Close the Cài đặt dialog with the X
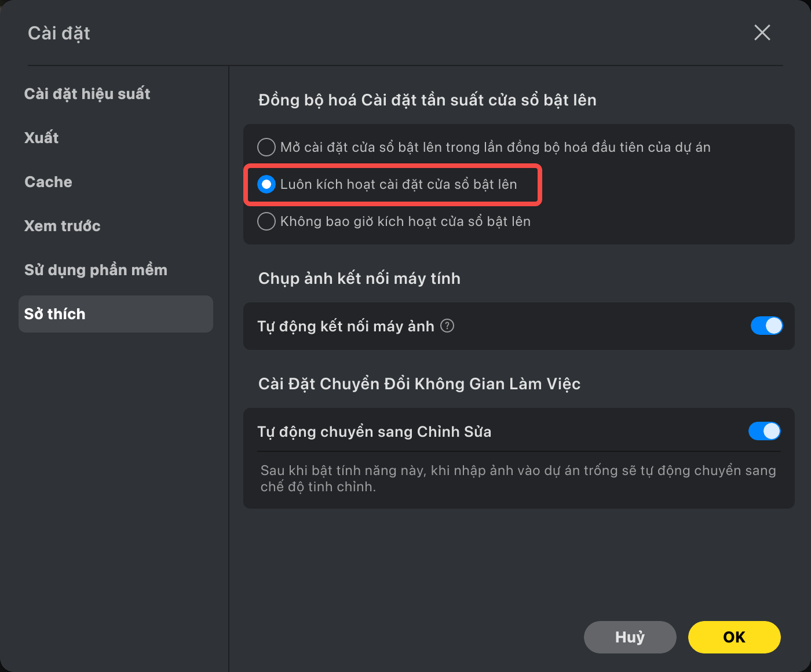Viewport: 811px width, 672px height. point(762,32)
